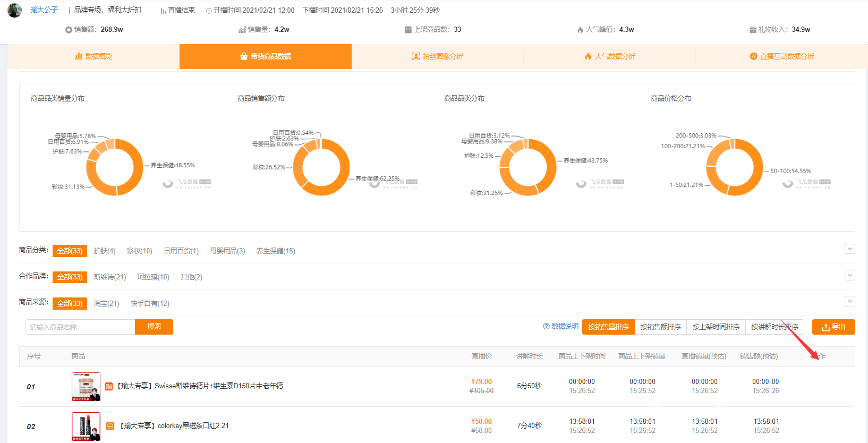Switch to the 数据概览 tab

click(93, 56)
